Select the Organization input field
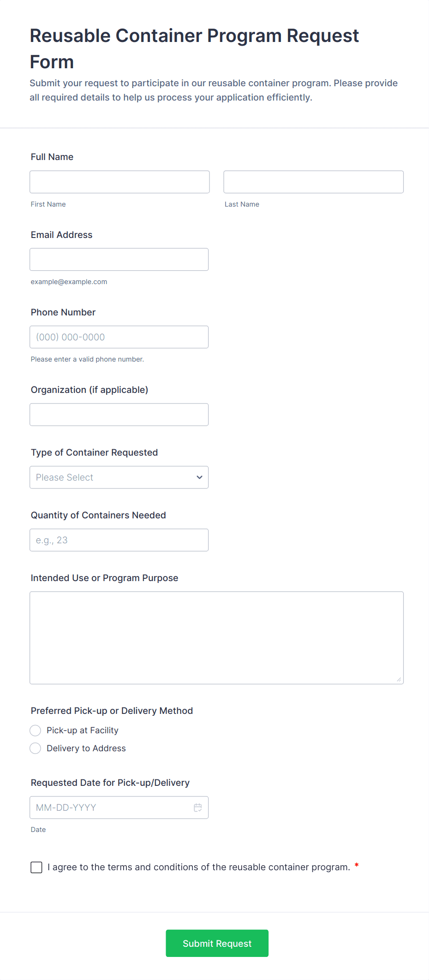Image resolution: width=429 pixels, height=980 pixels. pyautogui.click(x=119, y=414)
